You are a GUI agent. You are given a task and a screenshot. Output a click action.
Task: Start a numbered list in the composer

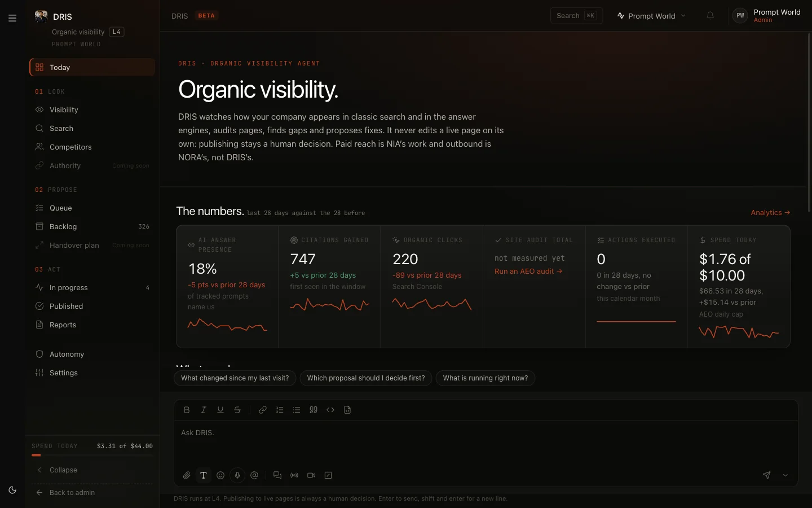[x=280, y=410]
